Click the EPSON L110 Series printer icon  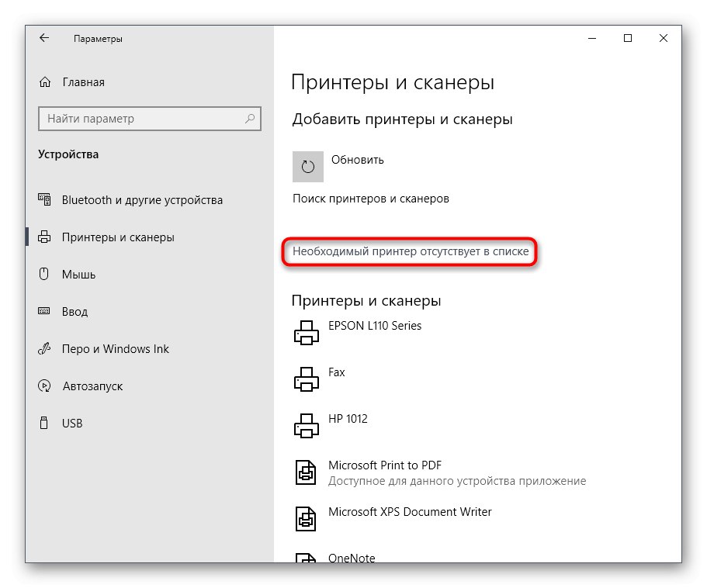click(306, 333)
